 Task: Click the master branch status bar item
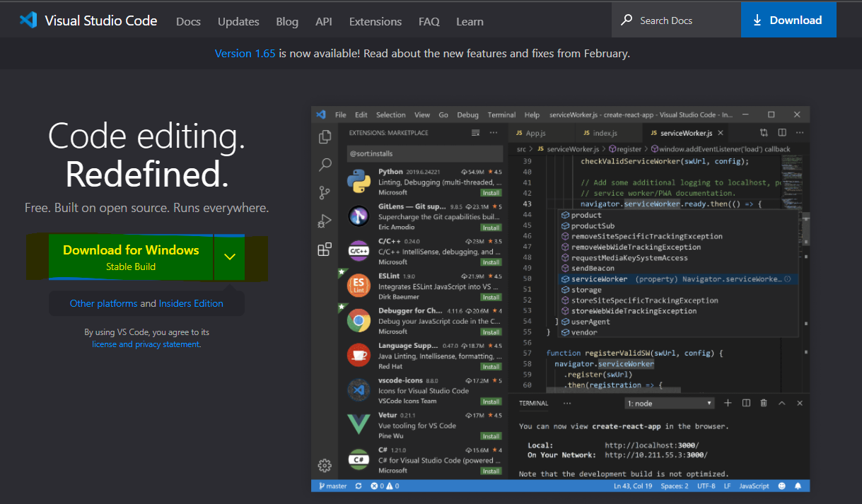[332, 486]
